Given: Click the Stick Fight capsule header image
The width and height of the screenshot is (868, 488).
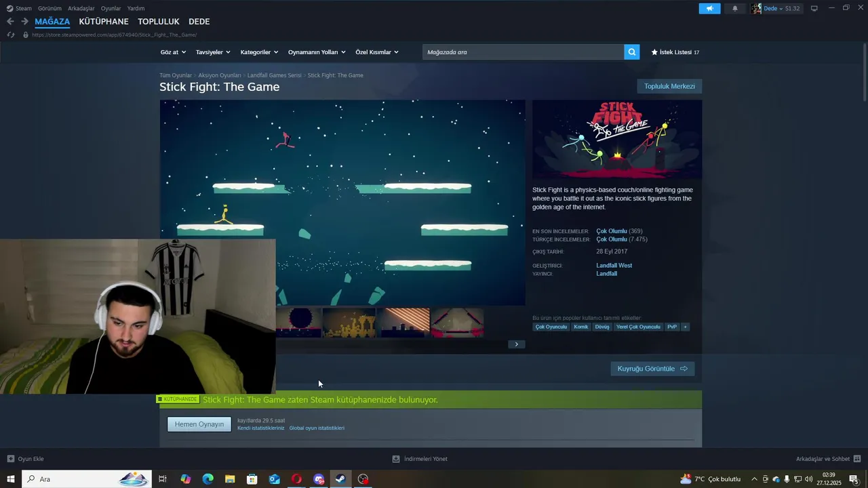Looking at the screenshot, I should pyautogui.click(x=617, y=140).
